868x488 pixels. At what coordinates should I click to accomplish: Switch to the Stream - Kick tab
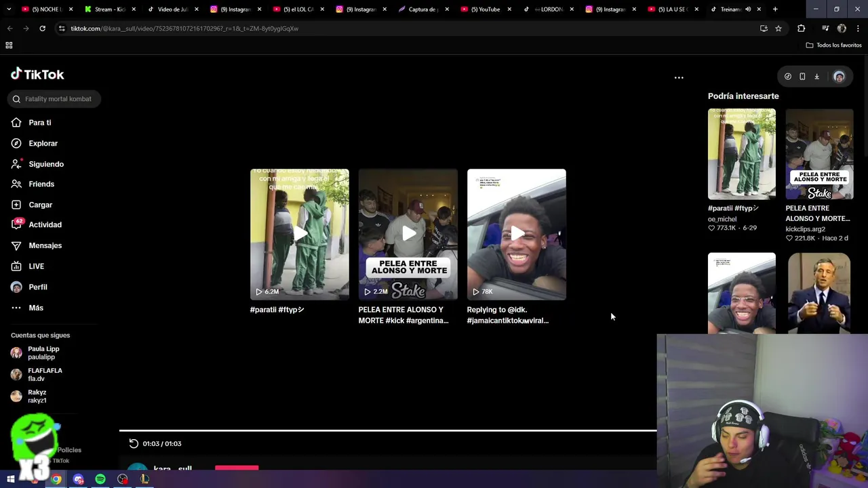(111, 9)
